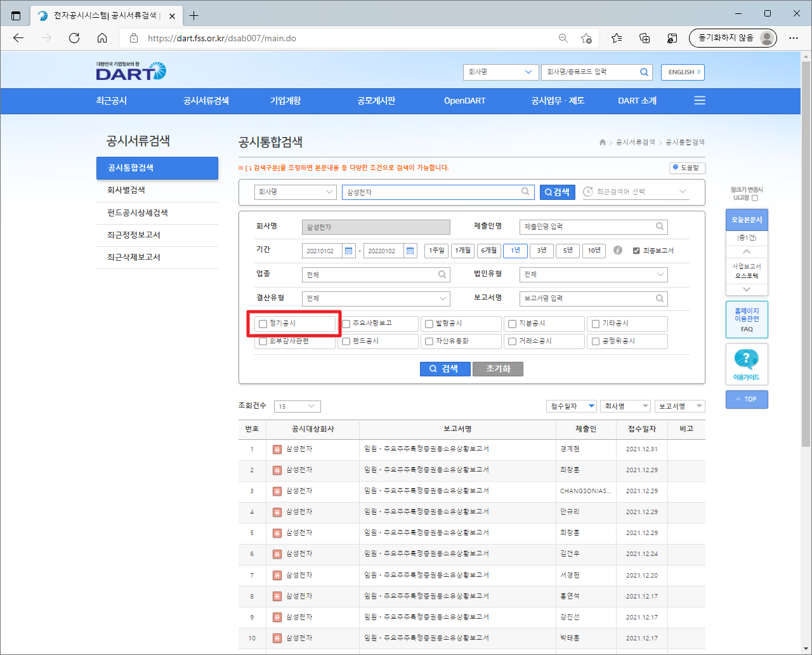
Task: Open 접수일자 sort dropdown
Action: (x=571, y=406)
